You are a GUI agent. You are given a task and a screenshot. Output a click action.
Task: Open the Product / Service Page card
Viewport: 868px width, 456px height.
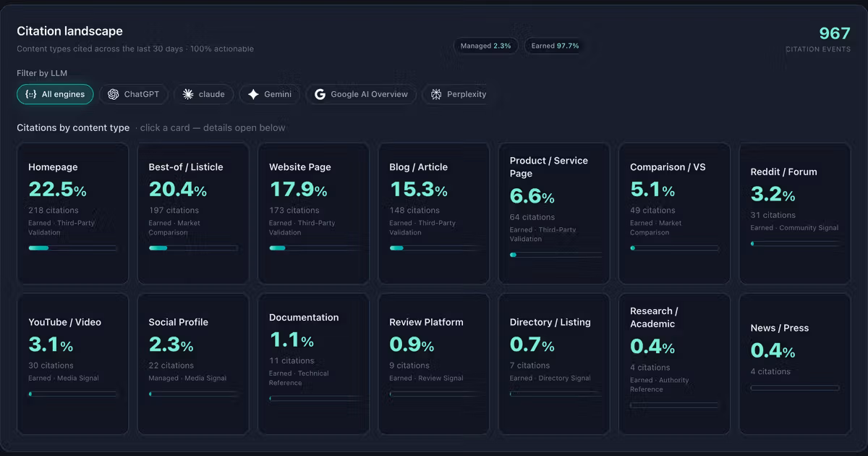[x=554, y=214]
